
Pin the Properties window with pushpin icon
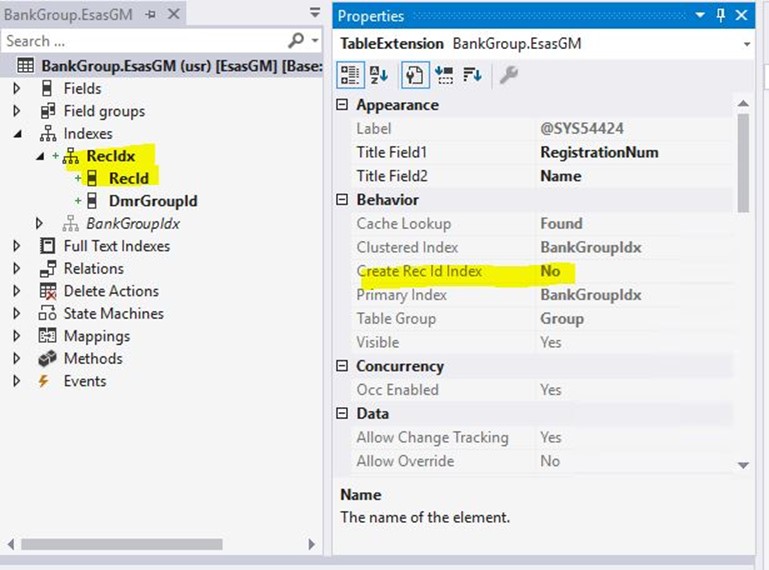coord(720,16)
